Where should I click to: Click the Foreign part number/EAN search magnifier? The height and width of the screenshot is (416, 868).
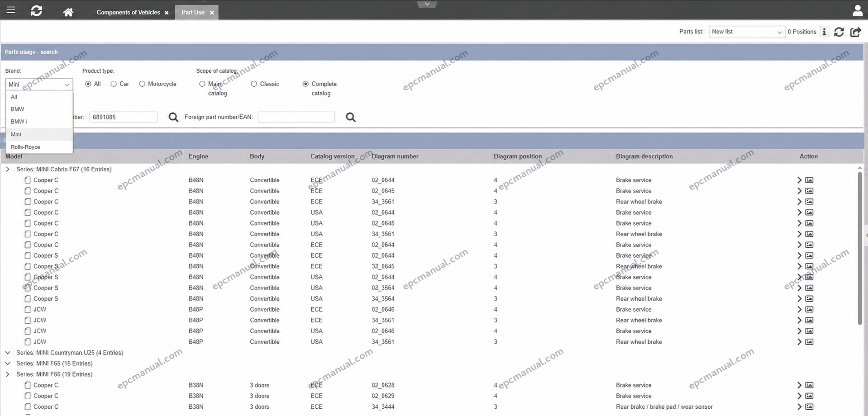[351, 117]
